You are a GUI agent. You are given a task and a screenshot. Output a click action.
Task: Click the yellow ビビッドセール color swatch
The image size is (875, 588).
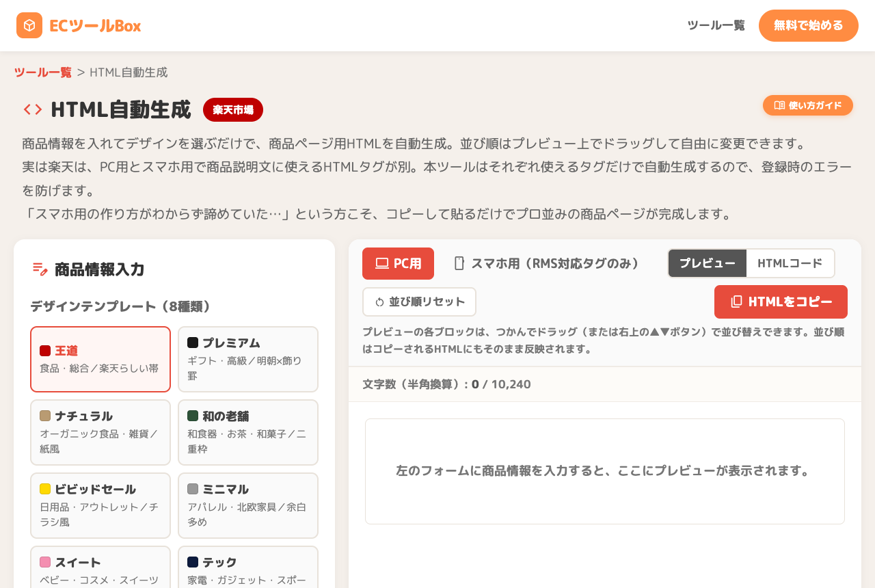[45, 489]
